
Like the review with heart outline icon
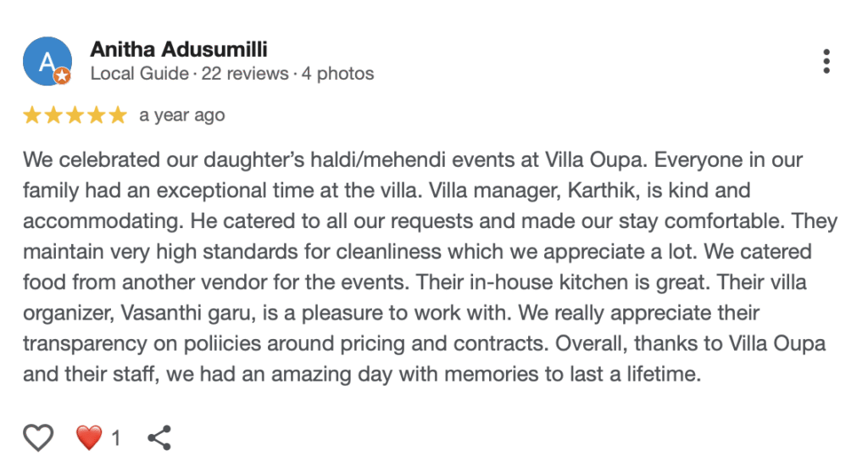click(38, 437)
